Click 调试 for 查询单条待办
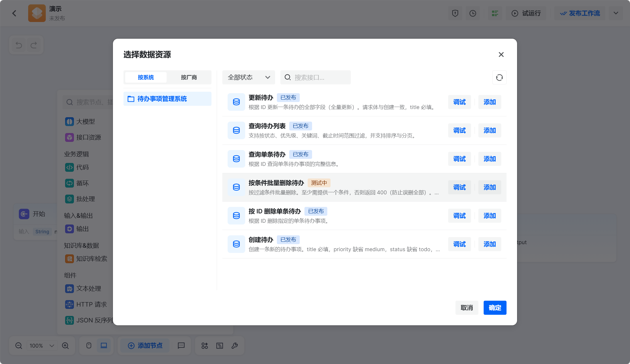The width and height of the screenshot is (630, 364). 459,159
